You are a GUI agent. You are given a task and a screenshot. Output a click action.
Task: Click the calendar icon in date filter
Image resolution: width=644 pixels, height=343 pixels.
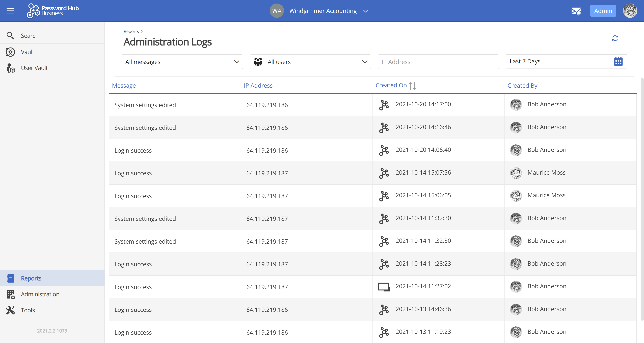[x=618, y=61]
